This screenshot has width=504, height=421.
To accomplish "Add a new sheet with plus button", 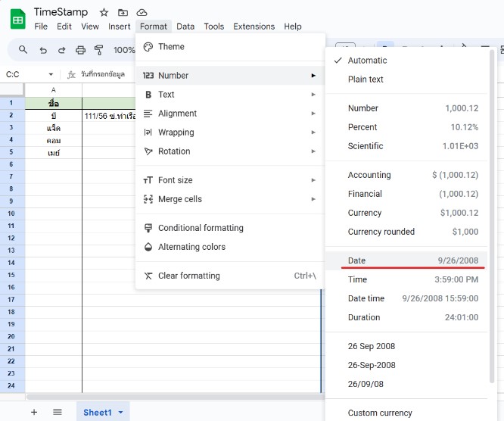I will tap(34, 412).
